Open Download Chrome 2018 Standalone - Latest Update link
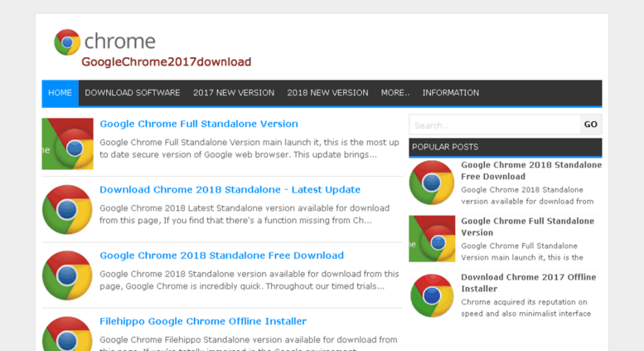Image resolution: width=644 pixels, height=351 pixels. [x=230, y=189]
